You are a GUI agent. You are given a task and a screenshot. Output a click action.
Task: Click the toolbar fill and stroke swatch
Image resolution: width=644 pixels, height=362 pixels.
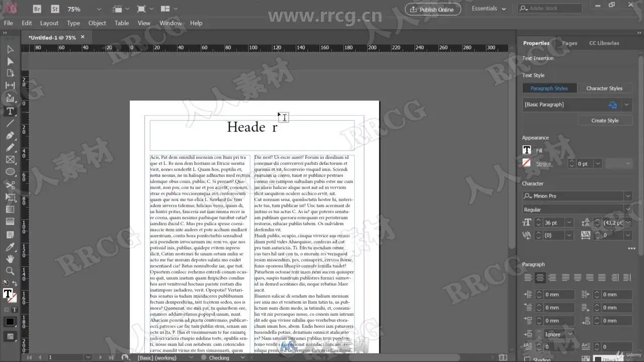coord(9,295)
